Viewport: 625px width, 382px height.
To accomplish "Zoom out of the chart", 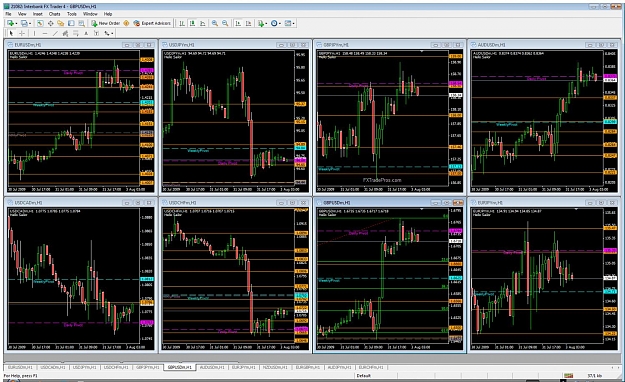I will coord(225,24).
